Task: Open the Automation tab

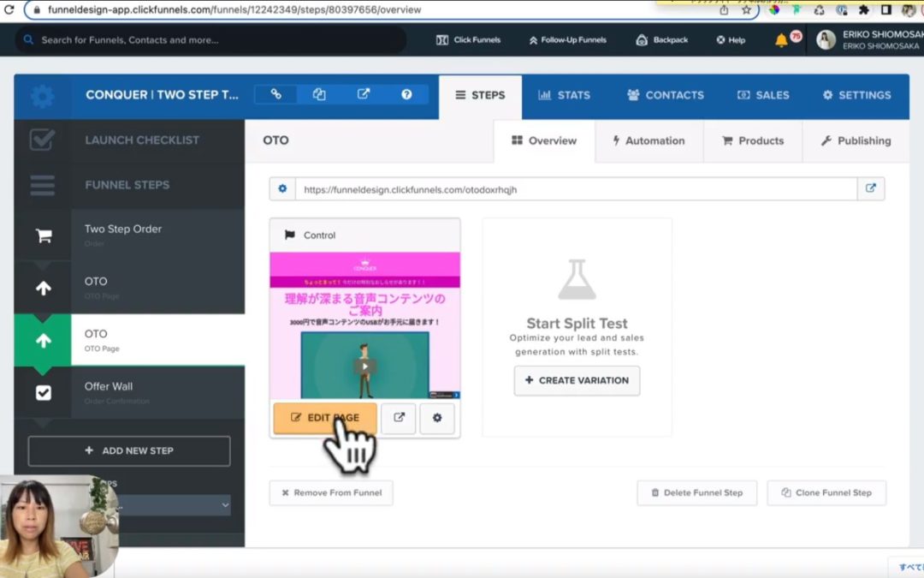Action: click(649, 141)
